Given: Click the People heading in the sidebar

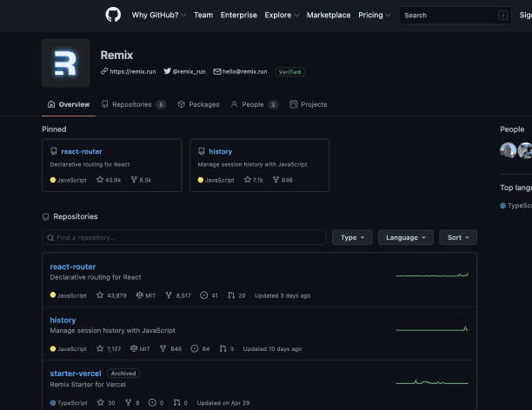Looking at the screenshot, I should (x=512, y=129).
